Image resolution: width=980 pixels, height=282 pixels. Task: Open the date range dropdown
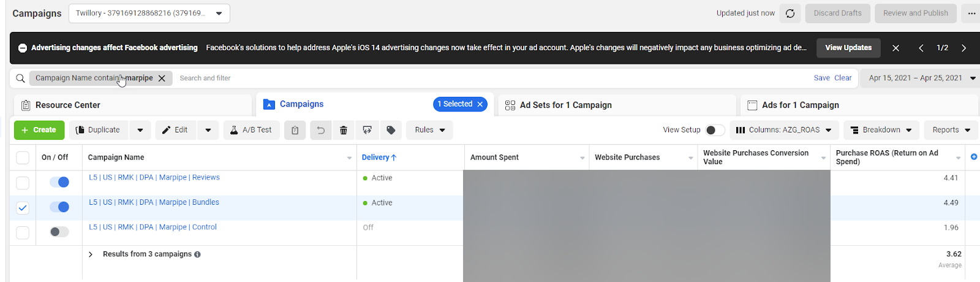(920, 78)
